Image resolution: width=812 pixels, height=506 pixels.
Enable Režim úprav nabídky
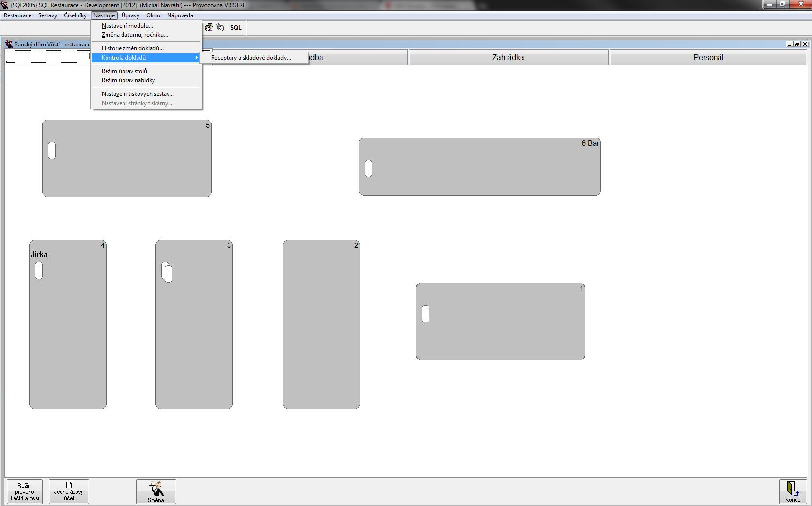pyautogui.click(x=146, y=80)
